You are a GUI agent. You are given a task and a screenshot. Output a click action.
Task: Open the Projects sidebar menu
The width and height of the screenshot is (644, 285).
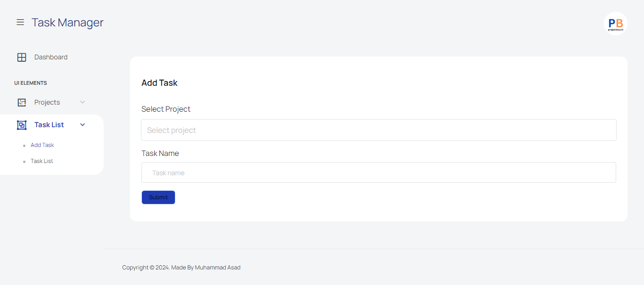47,102
